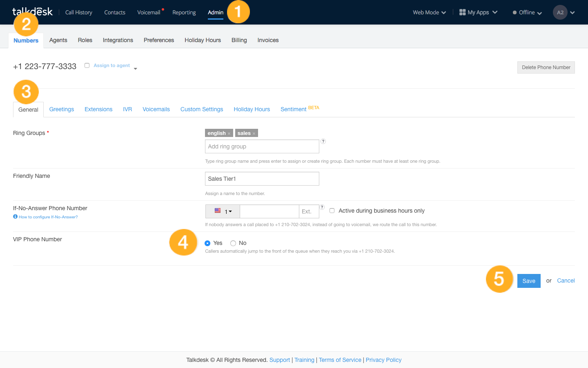This screenshot has width=588, height=368.
Task: Switch to the Agents tab
Action: pyautogui.click(x=58, y=40)
